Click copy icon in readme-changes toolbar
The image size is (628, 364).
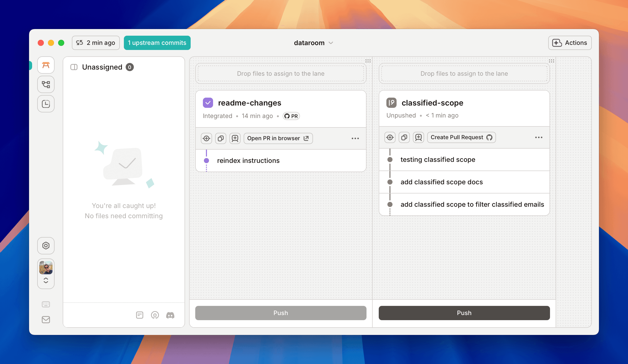[221, 138]
